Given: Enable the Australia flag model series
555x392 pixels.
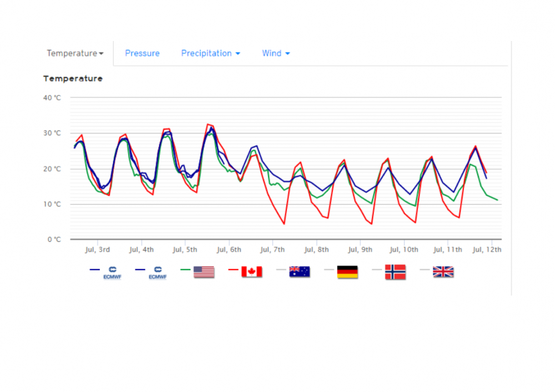Looking at the screenshot, I should click(299, 272).
